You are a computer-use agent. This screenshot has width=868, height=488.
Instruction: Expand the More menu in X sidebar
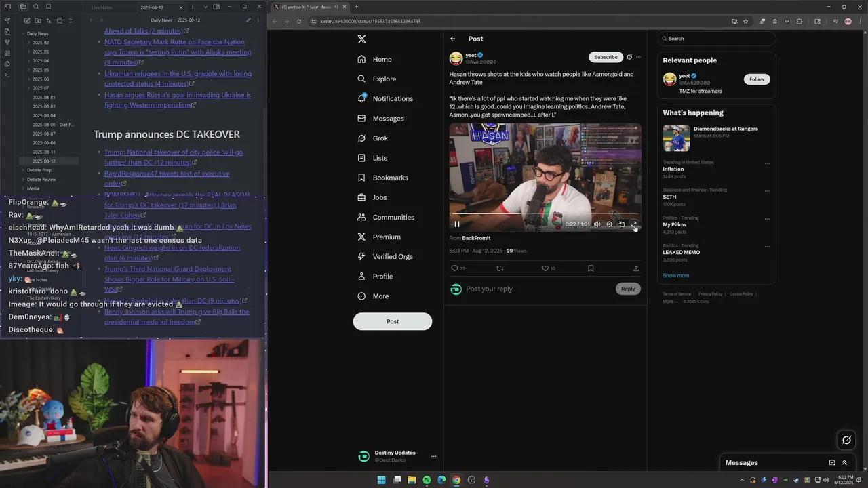pos(373,296)
